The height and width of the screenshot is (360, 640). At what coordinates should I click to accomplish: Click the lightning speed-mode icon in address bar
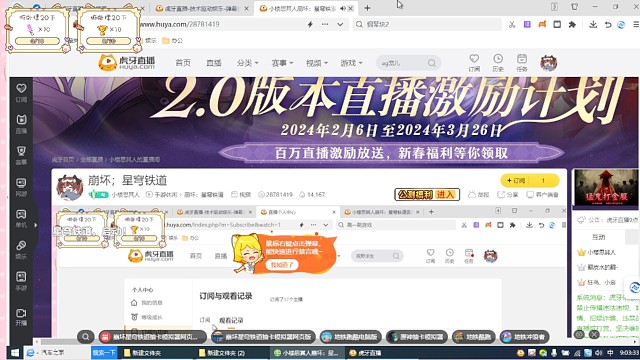pos(310,24)
